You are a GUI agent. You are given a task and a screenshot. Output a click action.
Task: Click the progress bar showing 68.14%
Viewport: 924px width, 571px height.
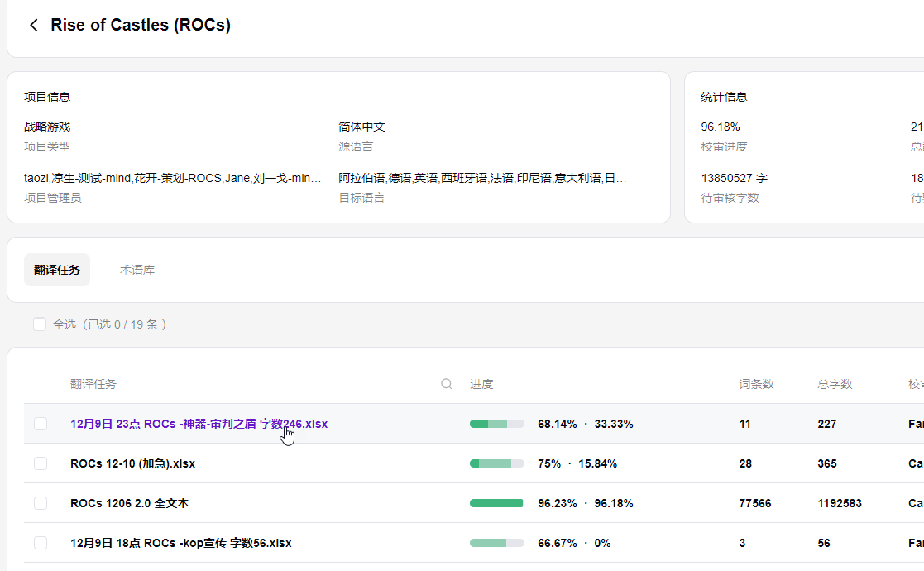pyautogui.click(x=496, y=424)
